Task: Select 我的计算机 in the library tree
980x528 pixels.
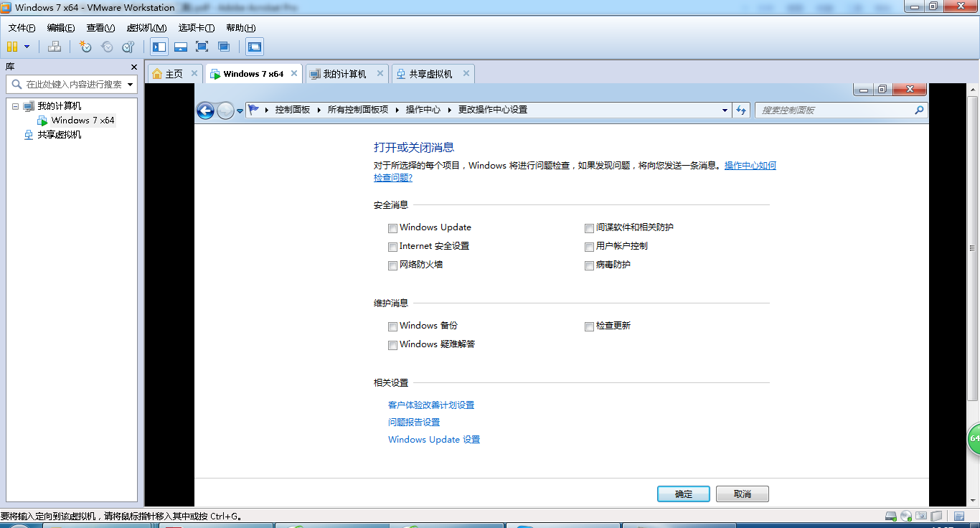Action: tap(59, 105)
